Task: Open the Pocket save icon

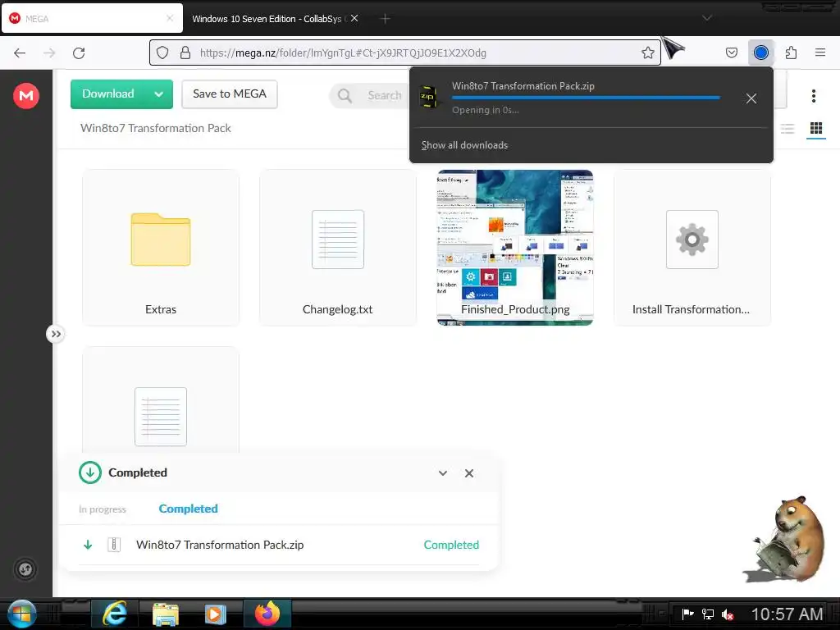Action: pyautogui.click(x=731, y=52)
